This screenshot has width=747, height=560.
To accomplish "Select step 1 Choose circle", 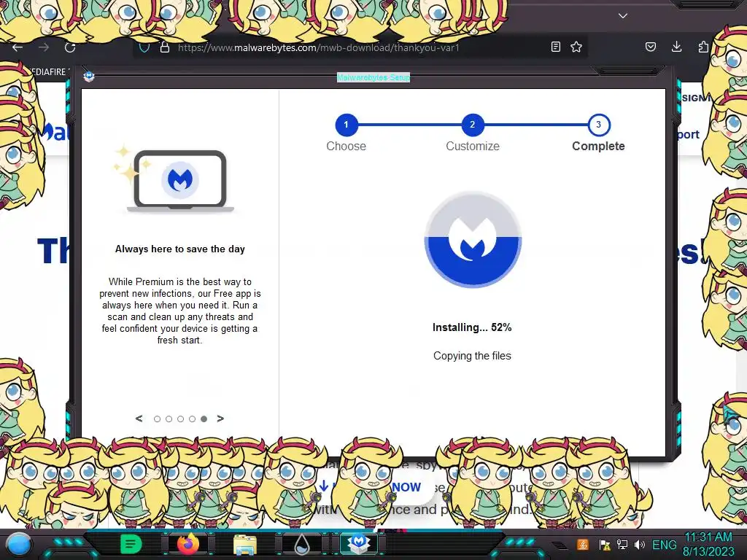I will pos(347,125).
